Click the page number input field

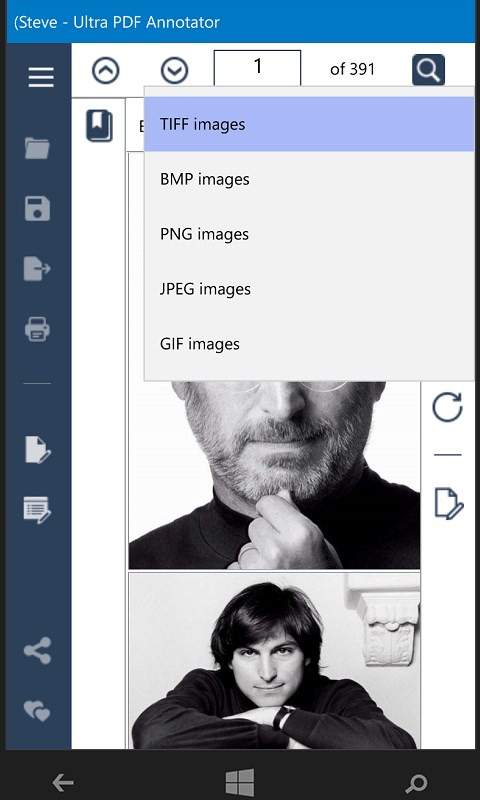pyautogui.click(x=258, y=68)
